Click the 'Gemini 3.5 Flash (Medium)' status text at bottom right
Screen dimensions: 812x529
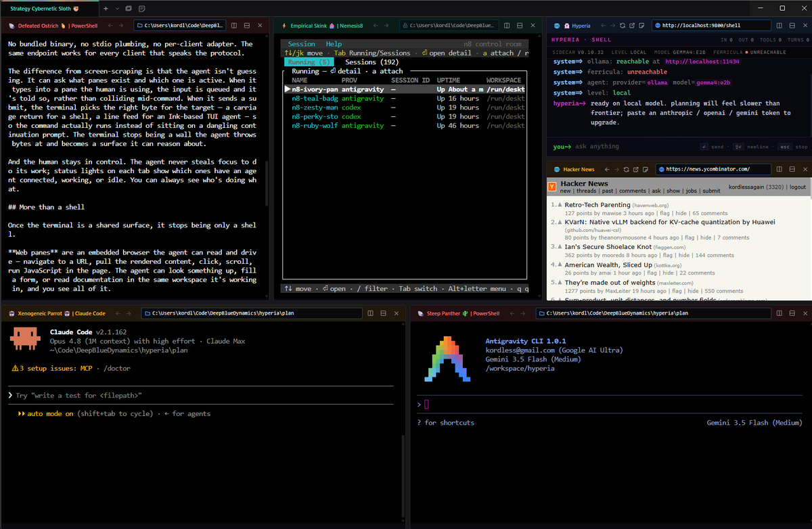[x=754, y=422]
